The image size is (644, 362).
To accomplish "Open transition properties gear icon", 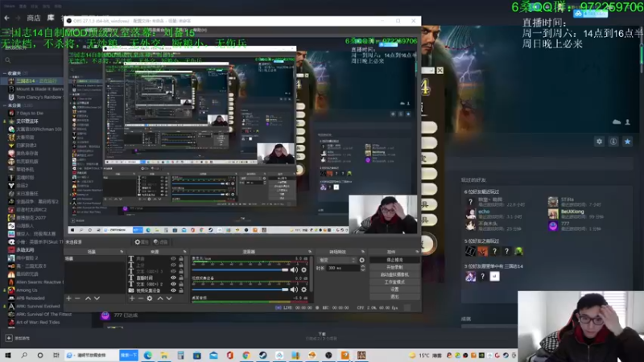I will tap(361, 260).
